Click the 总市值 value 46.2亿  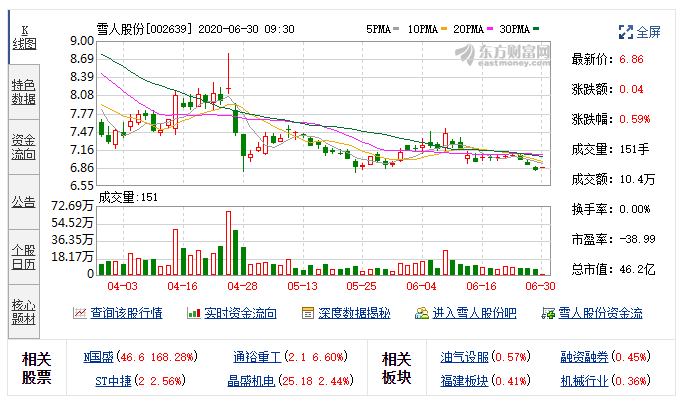(x=637, y=269)
